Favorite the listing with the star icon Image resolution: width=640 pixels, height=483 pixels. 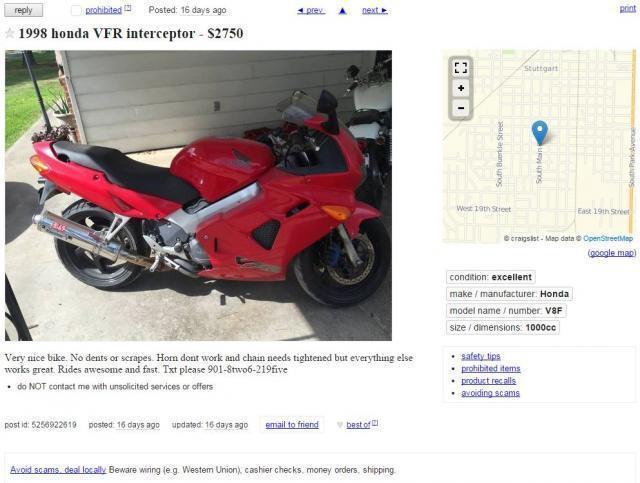9,33
